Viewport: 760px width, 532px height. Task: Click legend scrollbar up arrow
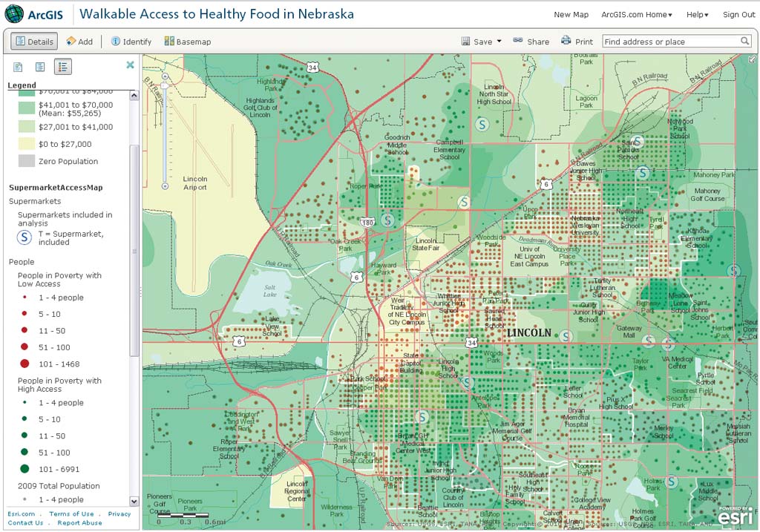tap(134, 96)
